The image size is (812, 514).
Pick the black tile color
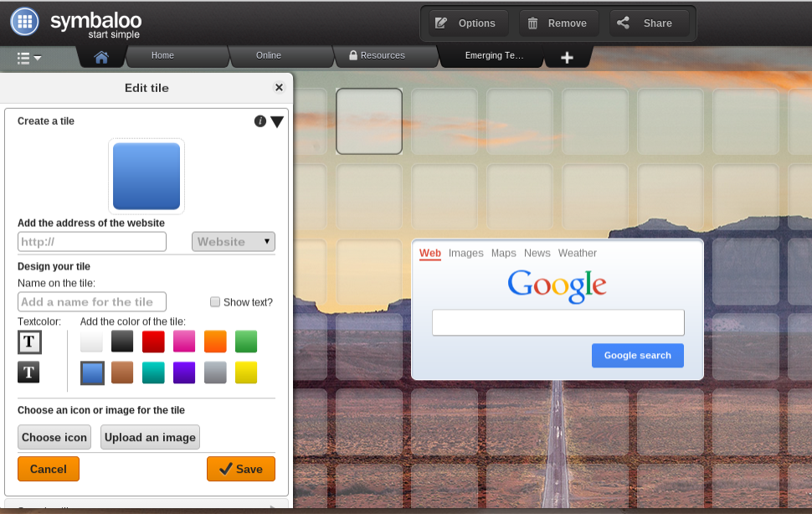point(122,342)
